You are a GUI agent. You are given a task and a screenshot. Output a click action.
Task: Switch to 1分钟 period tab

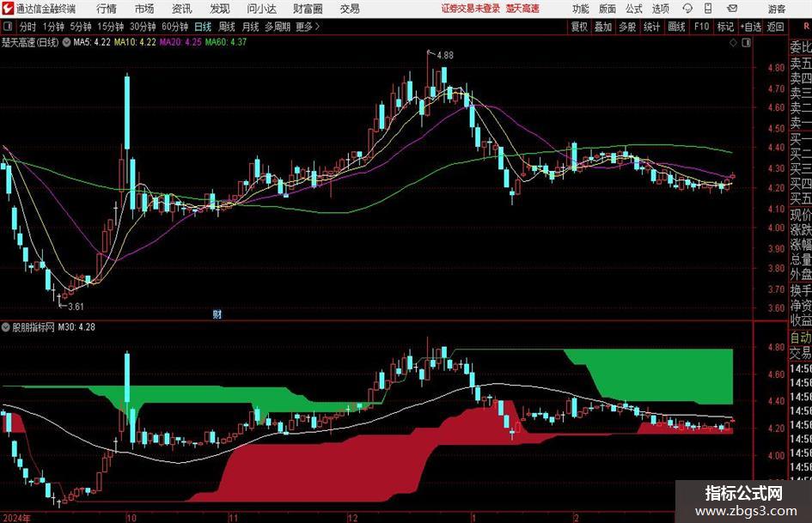(52, 27)
